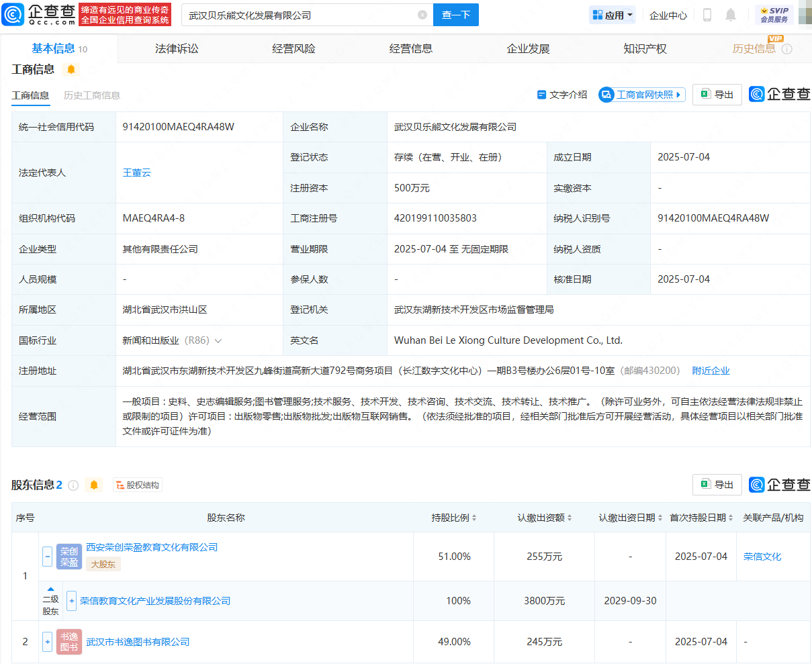Screen dimensions: 812x664
Task: Switch to 法律诉讼 tab
Action: 177,48
